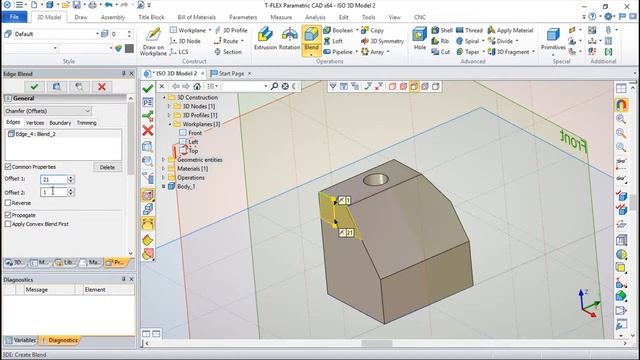Click the Apply Material tool

pos(511,30)
